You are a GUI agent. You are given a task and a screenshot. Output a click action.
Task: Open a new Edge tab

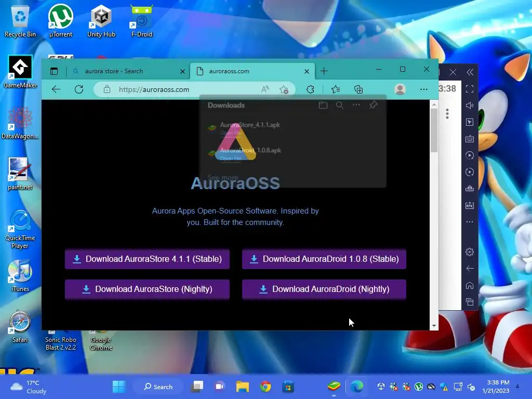pos(324,71)
